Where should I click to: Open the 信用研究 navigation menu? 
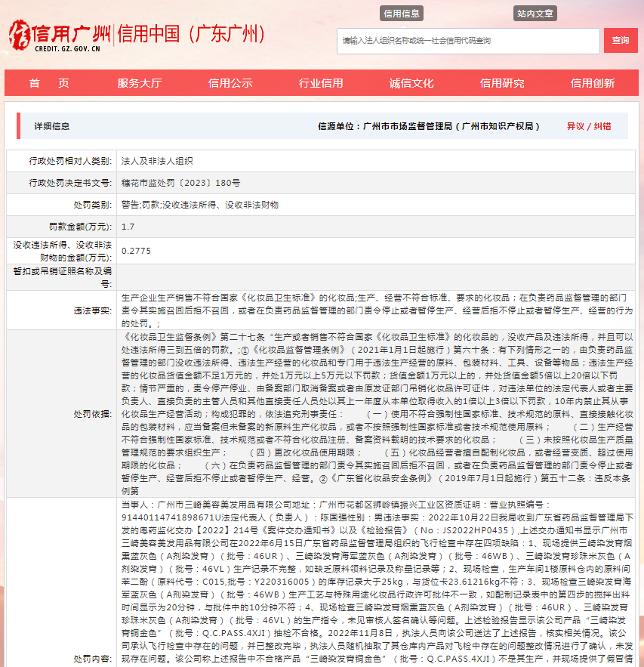click(x=504, y=83)
